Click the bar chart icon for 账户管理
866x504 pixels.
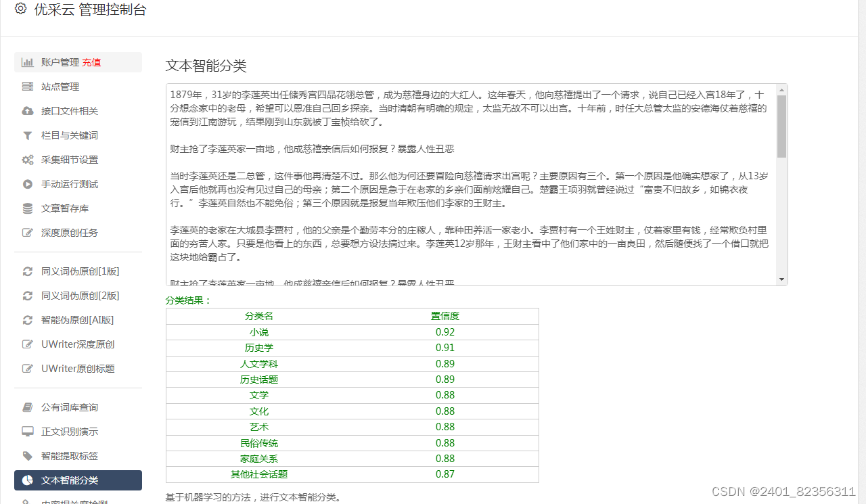coord(28,62)
